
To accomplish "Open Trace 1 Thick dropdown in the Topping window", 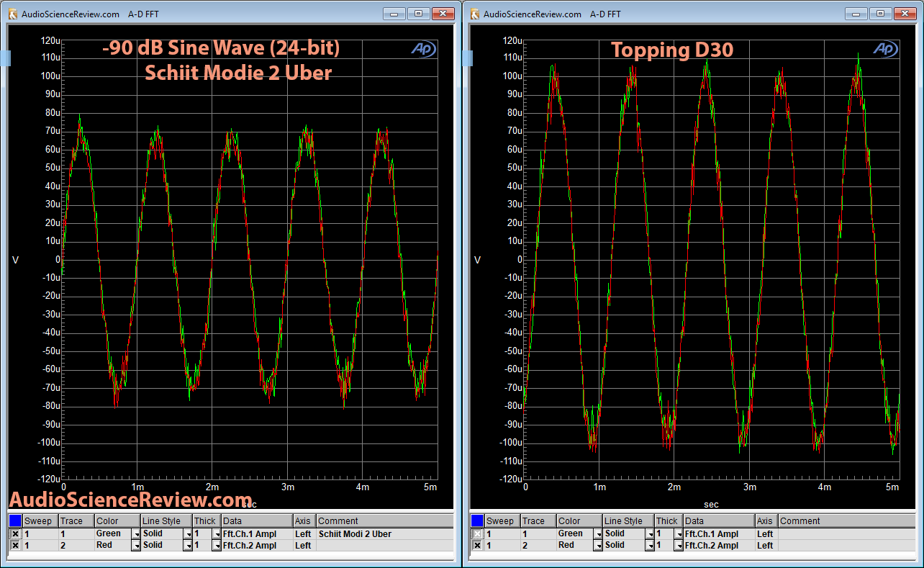I will coord(678,534).
